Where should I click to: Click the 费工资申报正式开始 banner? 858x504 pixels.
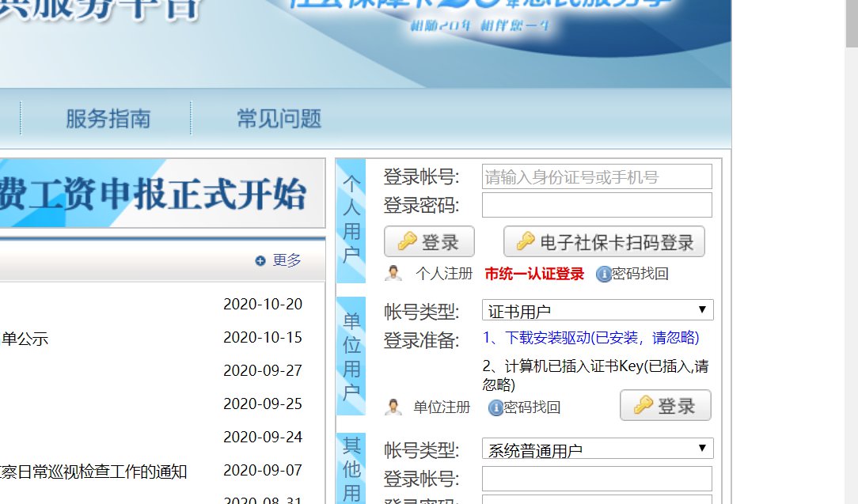(x=162, y=193)
